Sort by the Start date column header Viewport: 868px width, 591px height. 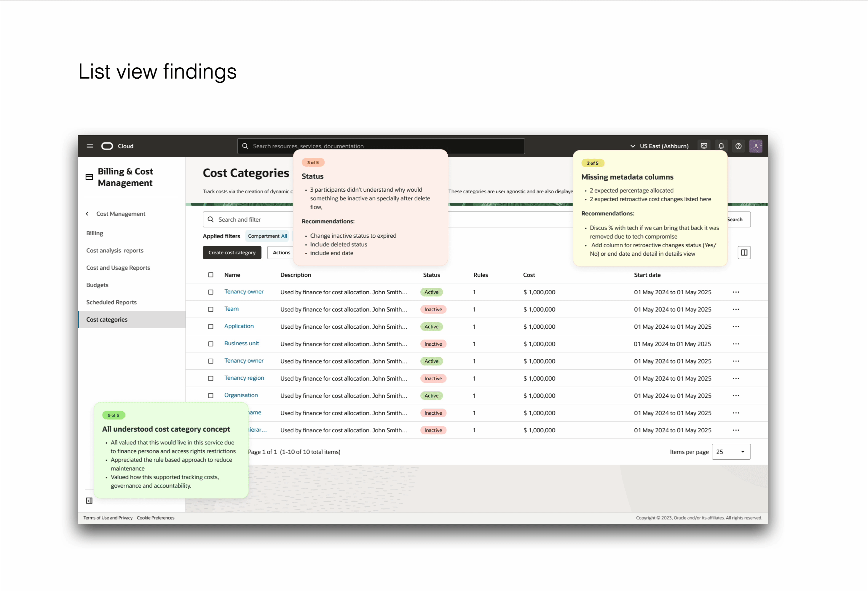tap(647, 275)
